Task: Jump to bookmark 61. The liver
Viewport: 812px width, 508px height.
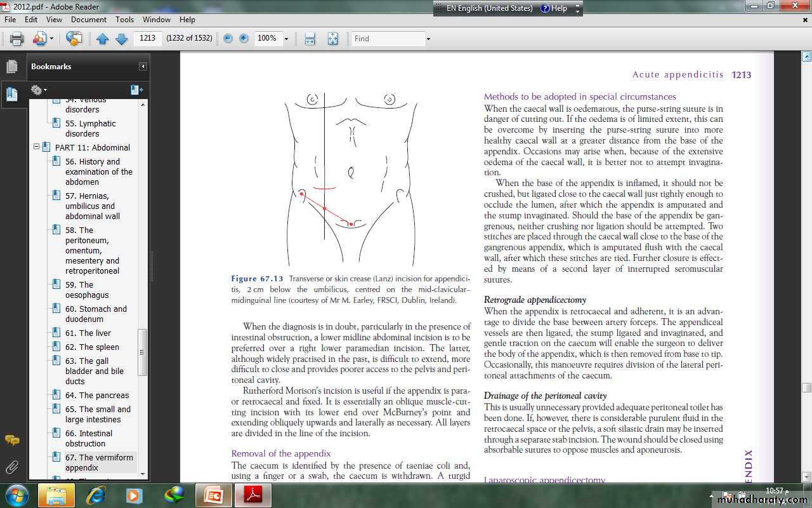Action: point(88,333)
